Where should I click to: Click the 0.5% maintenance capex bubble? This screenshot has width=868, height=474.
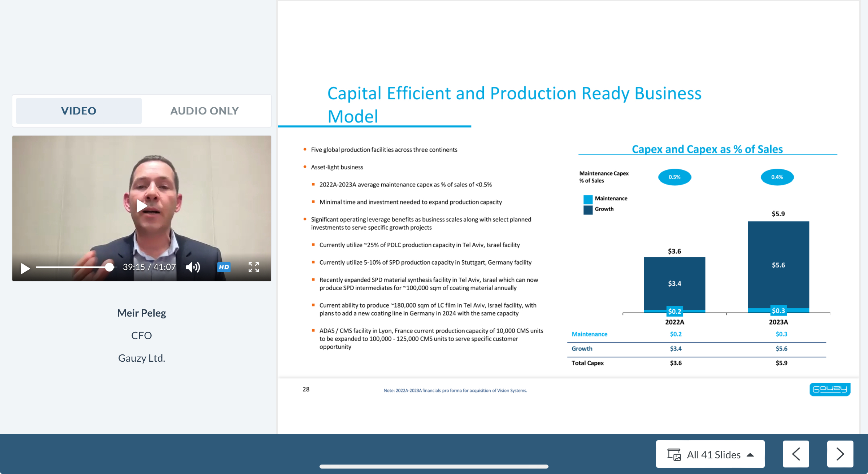tap(674, 177)
